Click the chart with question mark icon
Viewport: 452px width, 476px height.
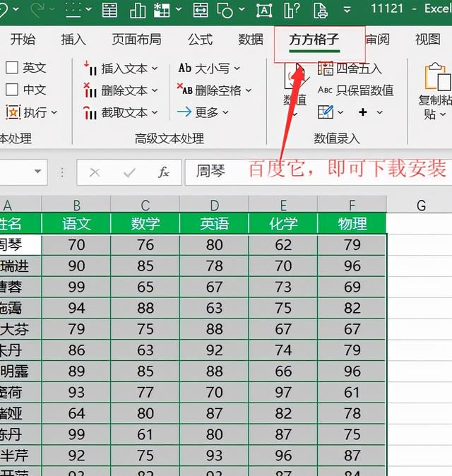coord(292,10)
